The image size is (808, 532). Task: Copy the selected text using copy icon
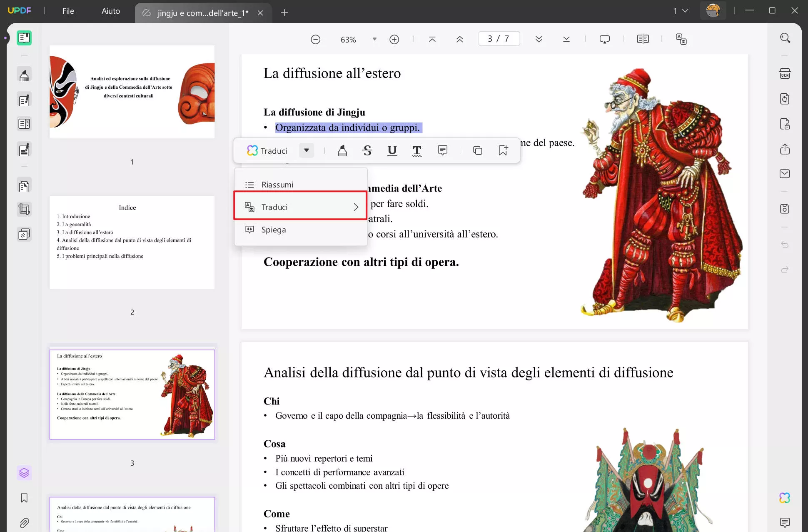pos(477,150)
